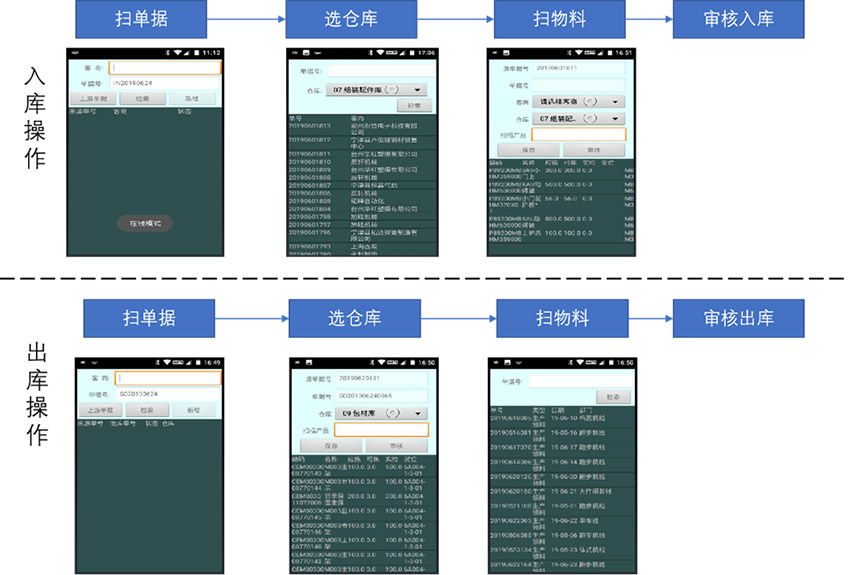850x575 pixels.
Task: Tap 检索 button on the outbound order list screen
Action: coord(614,397)
